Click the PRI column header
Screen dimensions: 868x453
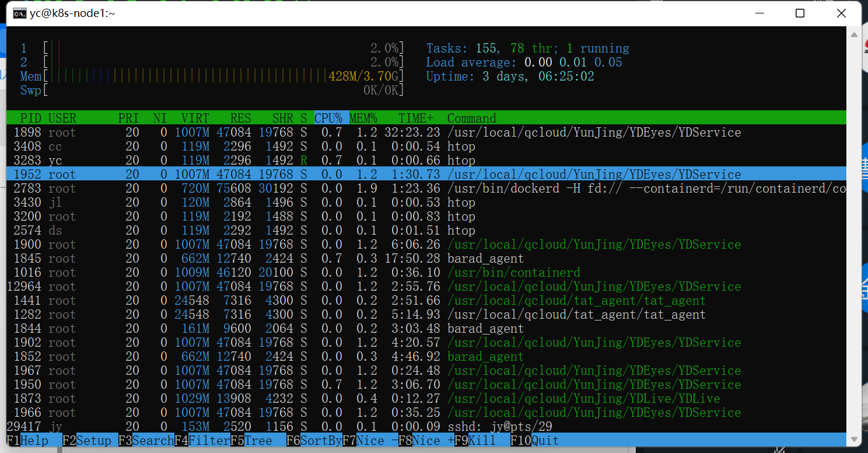(129, 118)
